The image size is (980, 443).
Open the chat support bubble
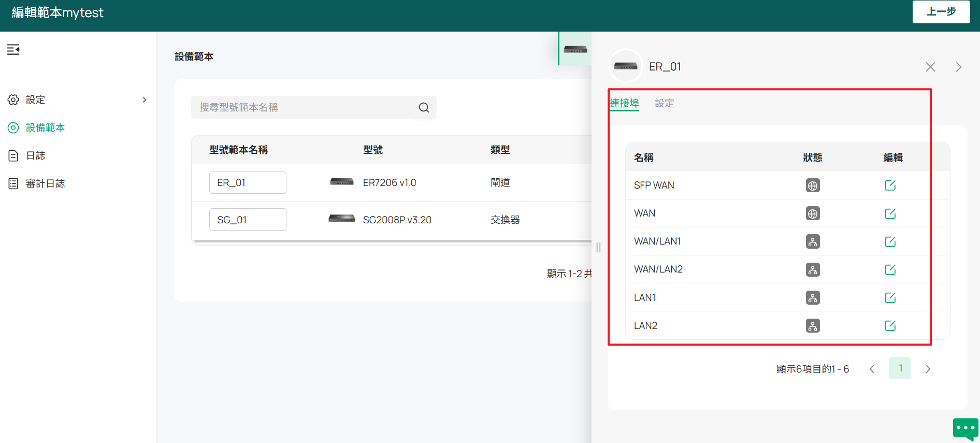[965, 429]
